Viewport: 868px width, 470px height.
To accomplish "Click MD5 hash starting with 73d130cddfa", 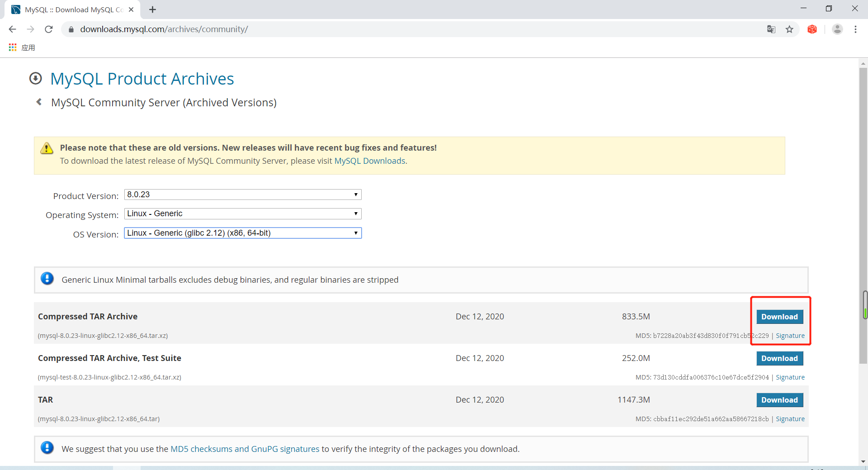I will pyautogui.click(x=711, y=377).
